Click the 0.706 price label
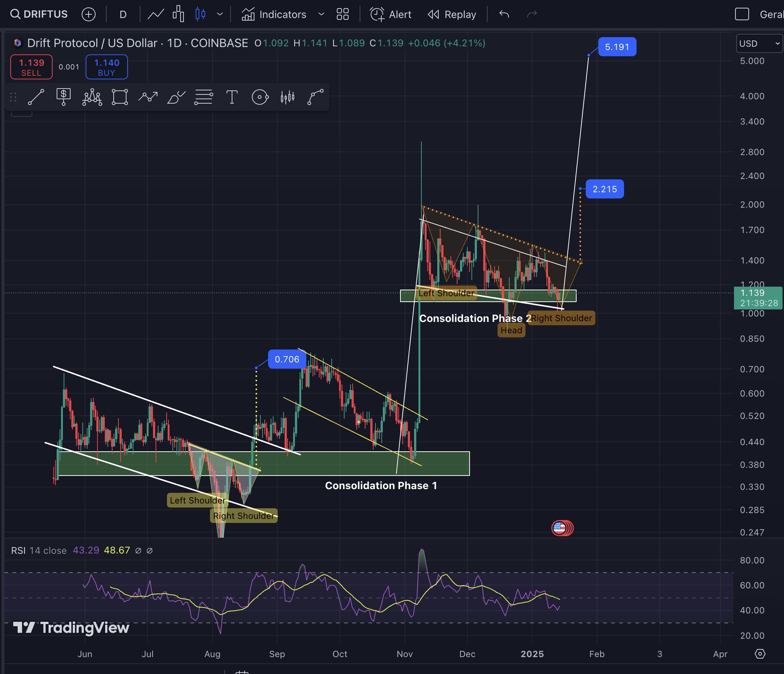784x674 pixels. (287, 359)
